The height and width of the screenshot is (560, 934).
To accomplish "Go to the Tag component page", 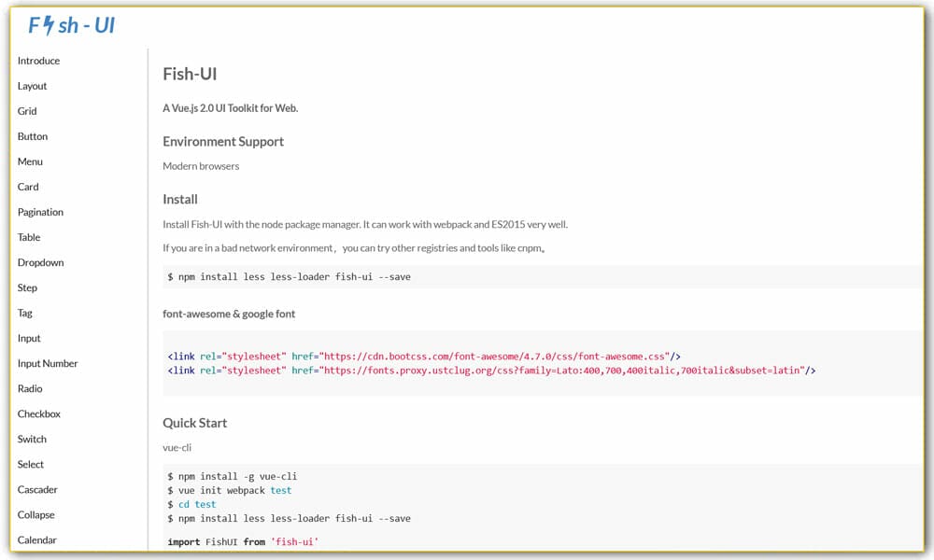I will coord(25,313).
